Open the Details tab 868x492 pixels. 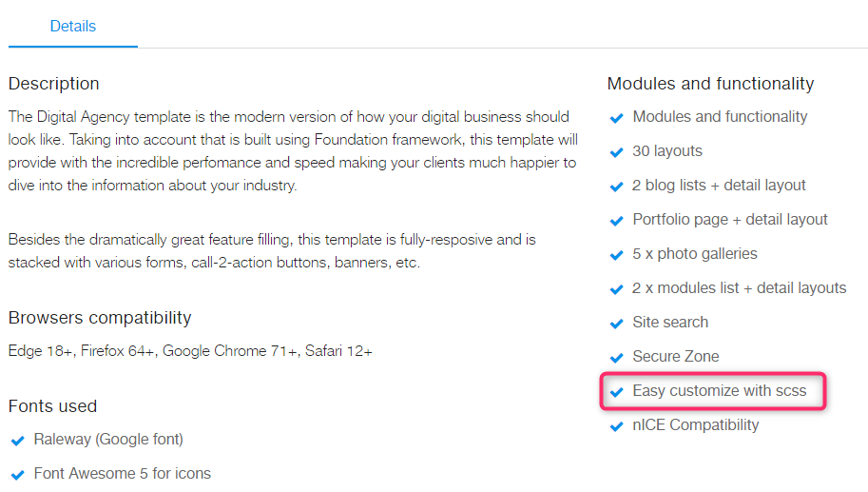(x=73, y=27)
